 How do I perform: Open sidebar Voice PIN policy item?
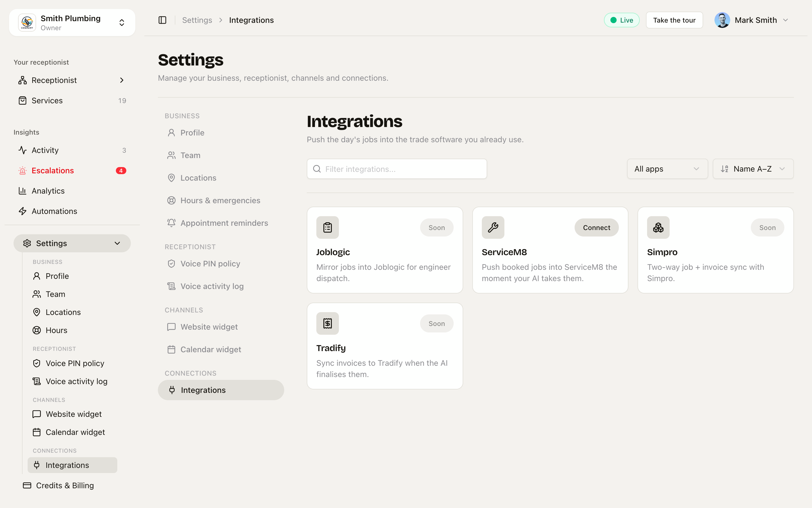72,363
